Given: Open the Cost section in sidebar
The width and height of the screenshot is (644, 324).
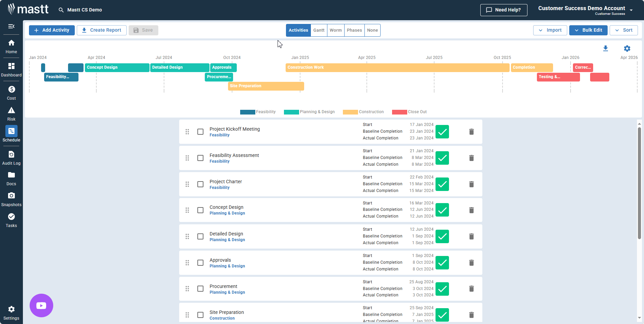Looking at the screenshot, I should [x=11, y=93].
